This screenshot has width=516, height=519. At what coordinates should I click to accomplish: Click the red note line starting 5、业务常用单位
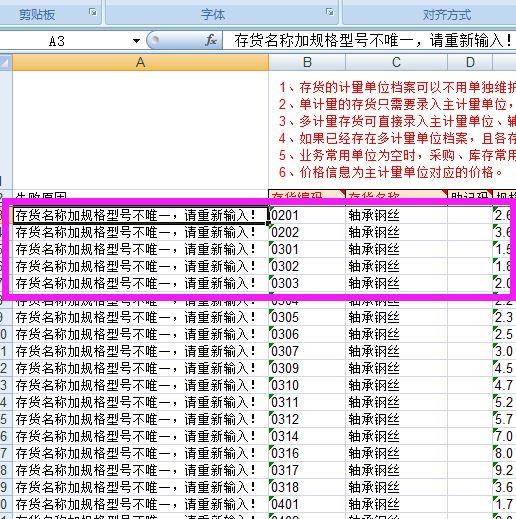(x=397, y=155)
